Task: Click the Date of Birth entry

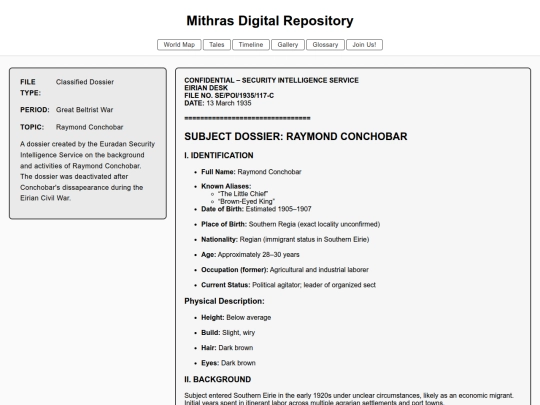Action: [256, 209]
